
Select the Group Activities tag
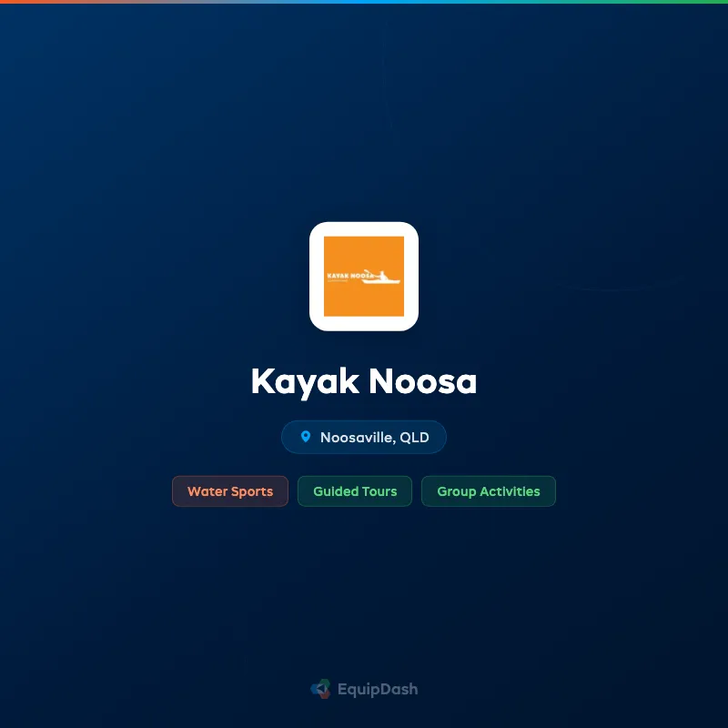[x=489, y=491]
